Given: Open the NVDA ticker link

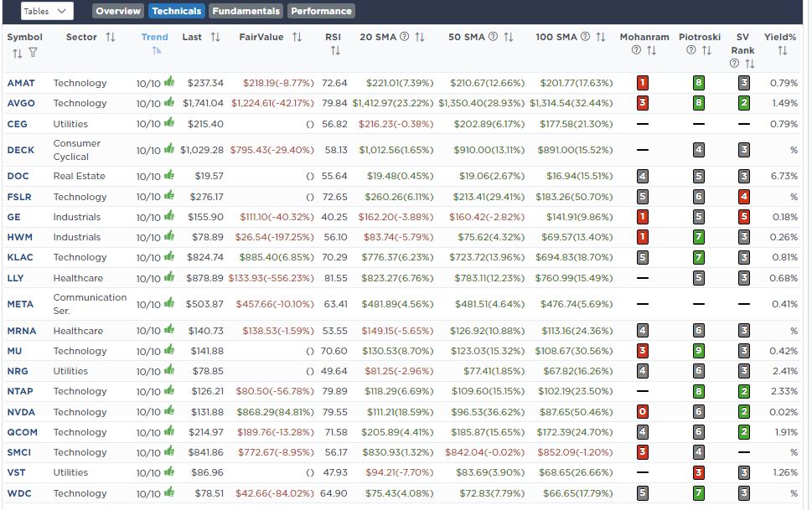Looking at the screenshot, I should click(x=21, y=413).
